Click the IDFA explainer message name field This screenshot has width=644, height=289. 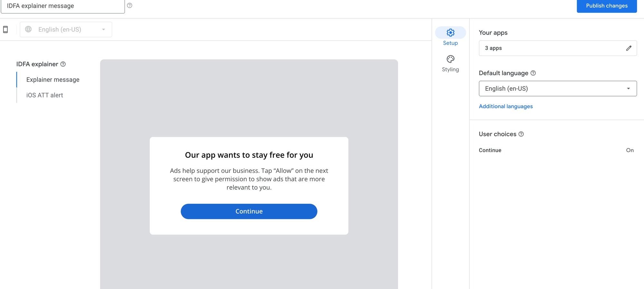click(63, 6)
